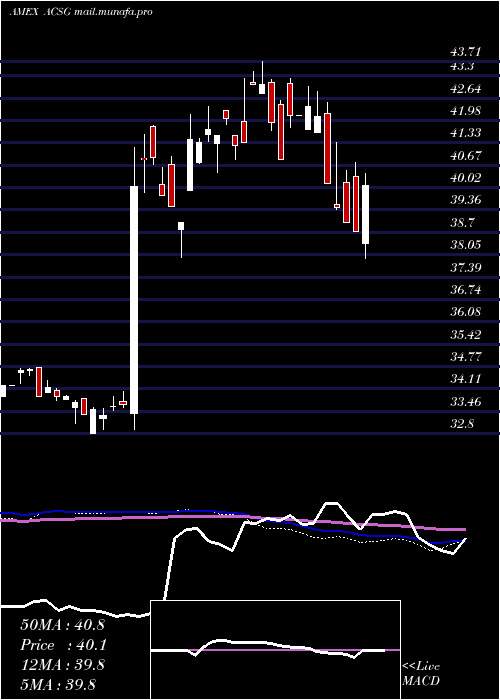Click the 37.39 price axis label
The width and height of the screenshot is (500, 700).
pos(466,267)
